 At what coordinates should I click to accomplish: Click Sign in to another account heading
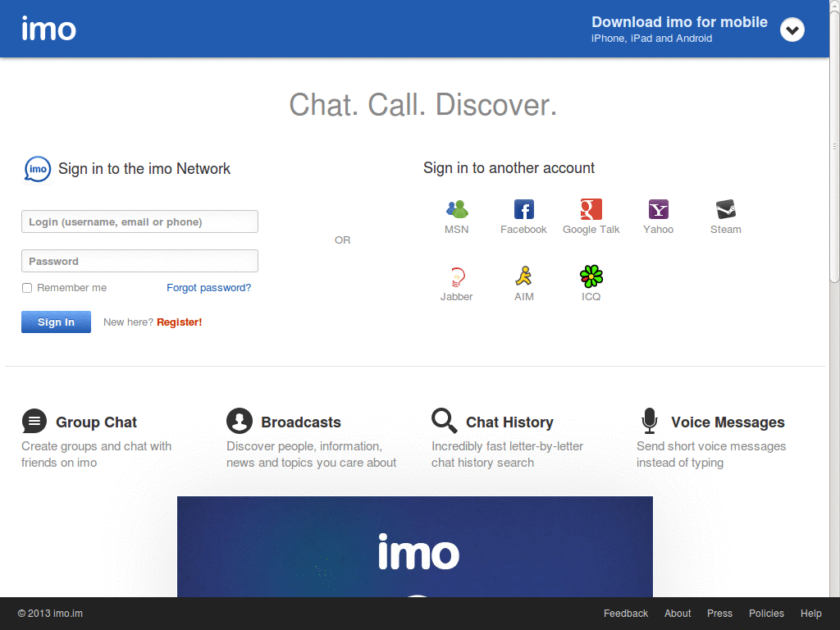point(509,168)
